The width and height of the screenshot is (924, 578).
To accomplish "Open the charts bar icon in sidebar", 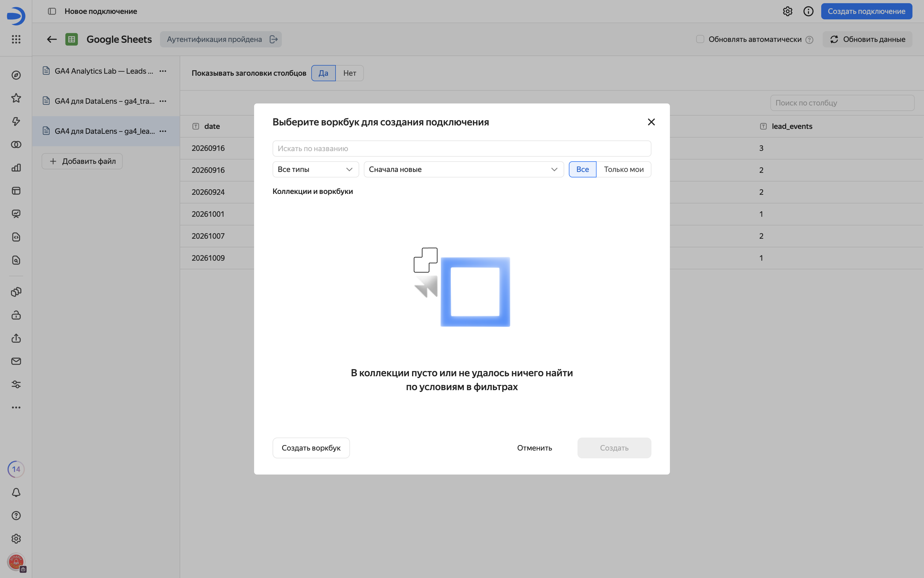I will (16, 167).
